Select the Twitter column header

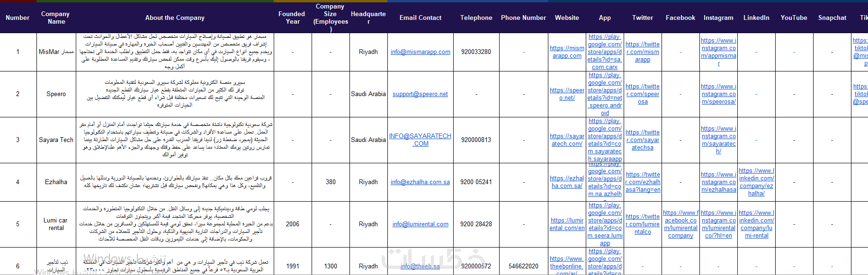pyautogui.click(x=643, y=18)
